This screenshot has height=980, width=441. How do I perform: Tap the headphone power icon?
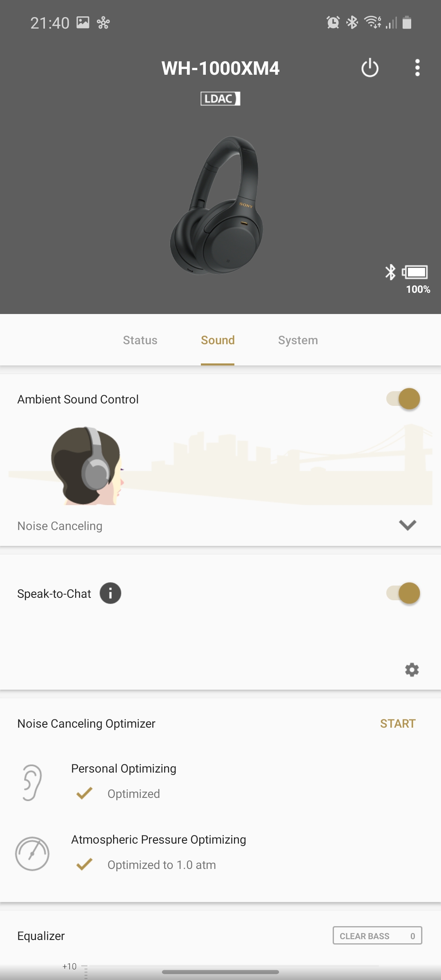370,68
